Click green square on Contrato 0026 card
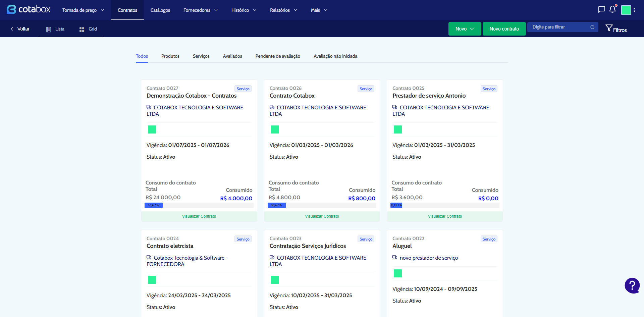 coord(275,129)
